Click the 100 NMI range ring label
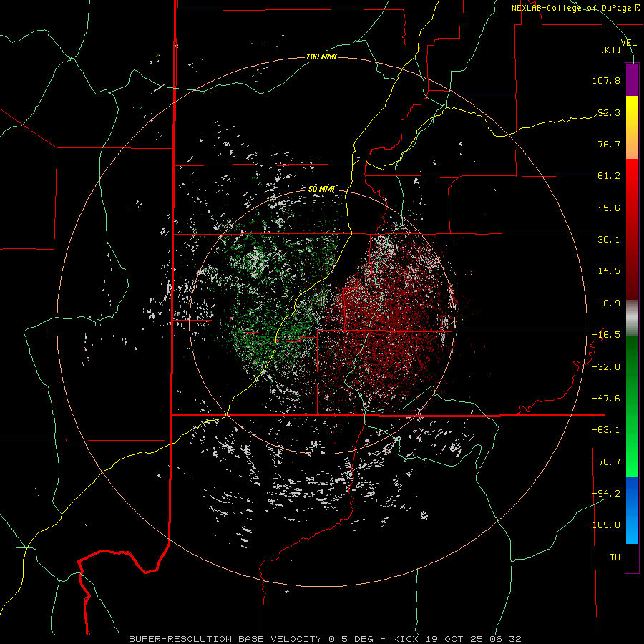 coord(321,57)
